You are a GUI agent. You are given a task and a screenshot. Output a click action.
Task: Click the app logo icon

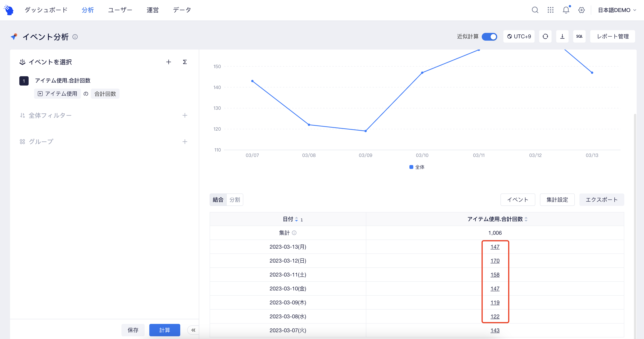pos(9,10)
